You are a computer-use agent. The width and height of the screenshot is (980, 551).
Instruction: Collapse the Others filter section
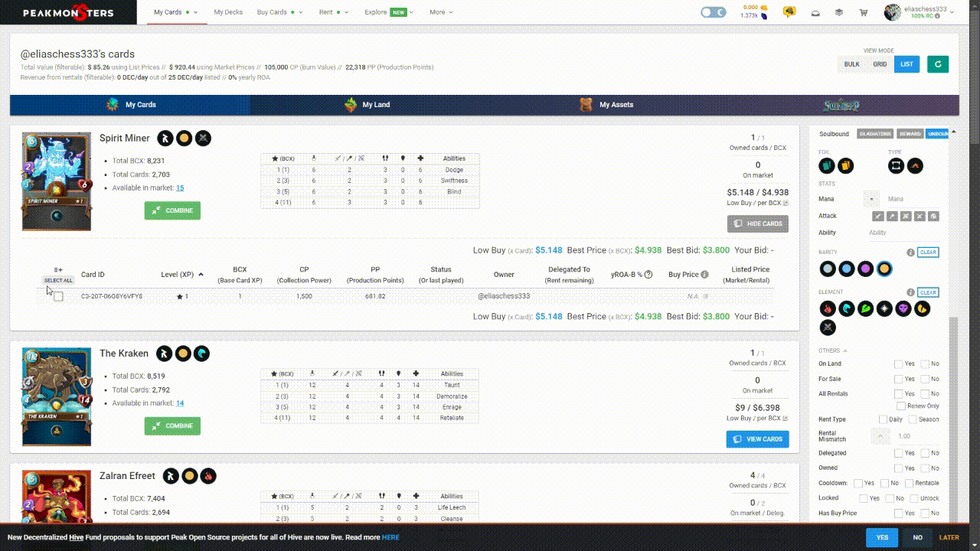(x=833, y=350)
